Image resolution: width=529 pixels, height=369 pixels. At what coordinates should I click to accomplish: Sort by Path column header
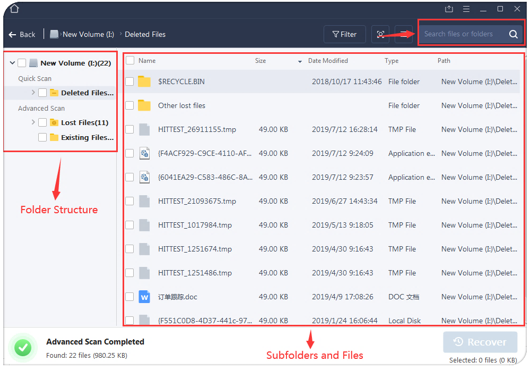(444, 61)
